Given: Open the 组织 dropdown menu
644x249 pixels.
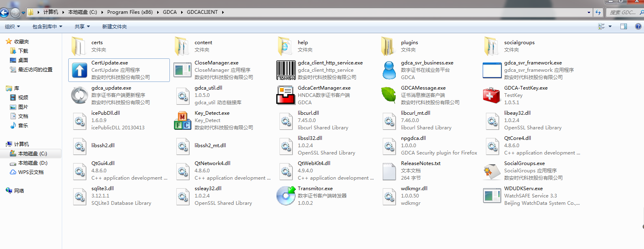Looking at the screenshot, I should click(x=12, y=26).
